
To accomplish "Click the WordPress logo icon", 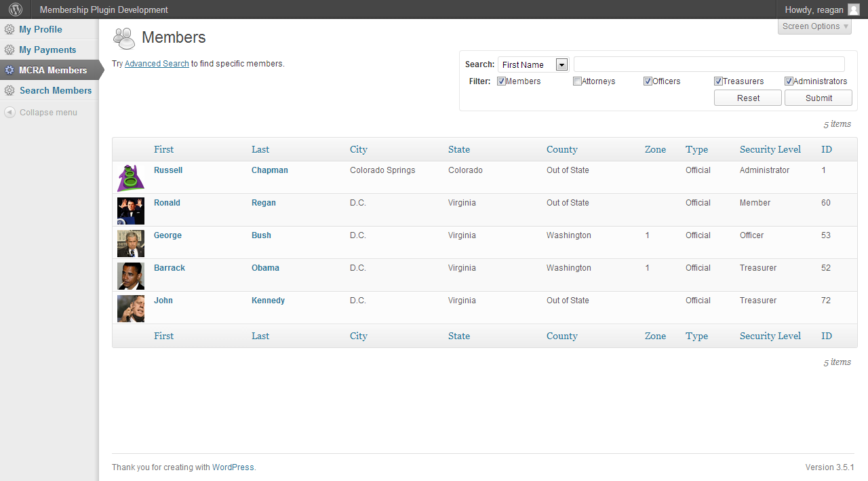I will pos(15,9).
